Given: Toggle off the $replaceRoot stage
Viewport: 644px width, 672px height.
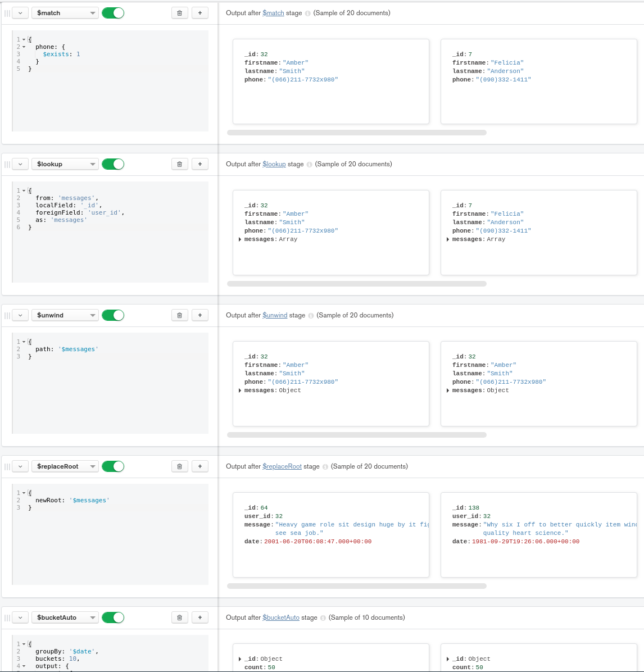Looking at the screenshot, I should [x=113, y=466].
